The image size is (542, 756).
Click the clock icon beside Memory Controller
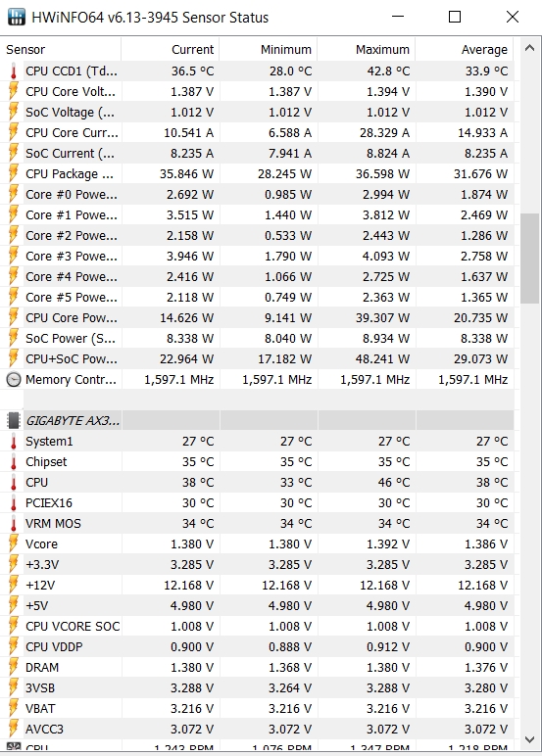coord(14,379)
